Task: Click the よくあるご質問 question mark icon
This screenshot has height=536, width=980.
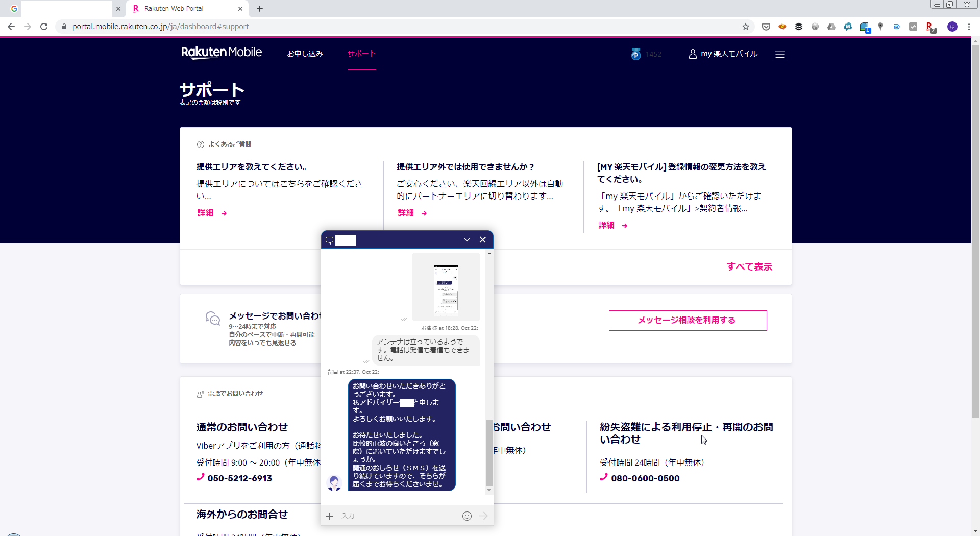Action: click(x=201, y=144)
